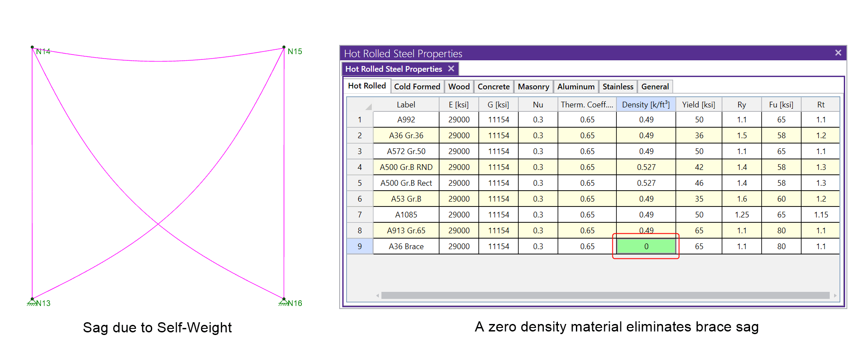This screenshot has width=868, height=357.
Task: Select row 9 header
Action: point(359,247)
